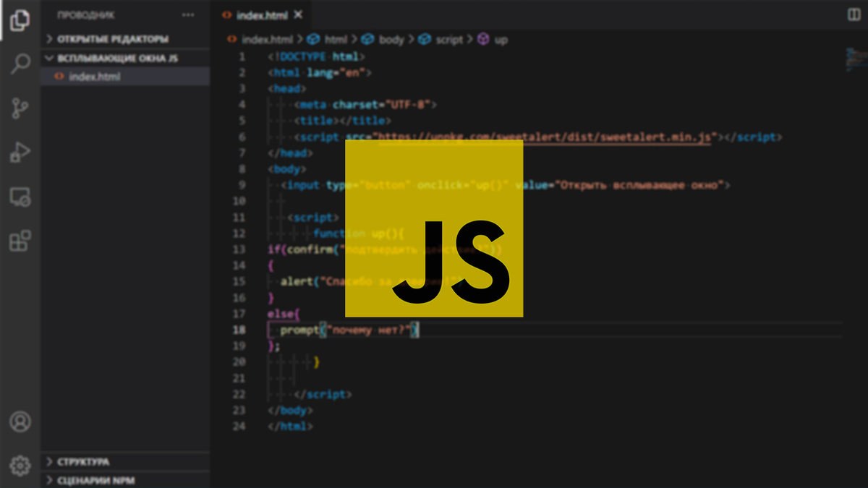Open the sweetalert.min.js script URL link
This screenshot has height=488, width=868.
(x=545, y=137)
